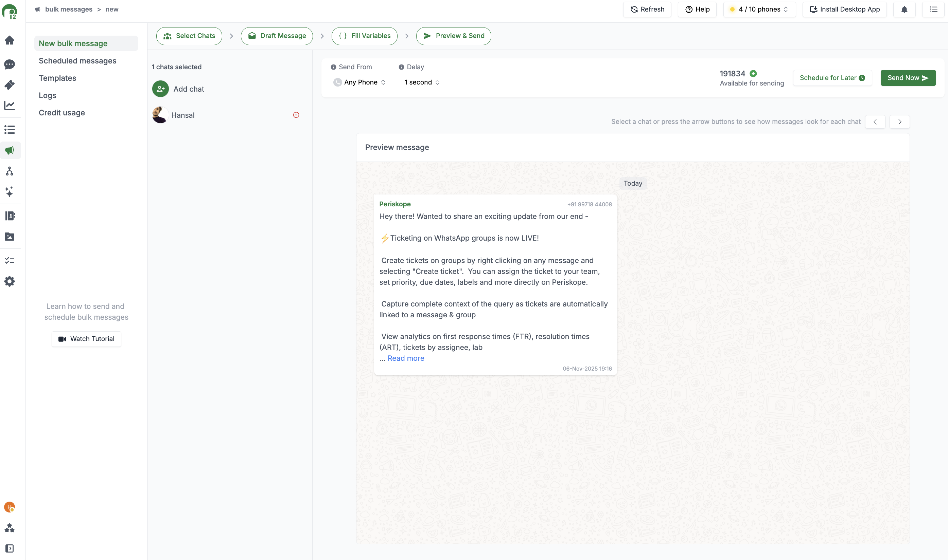Expand the 1 second delay dropdown
The image size is (948, 560).
[421, 82]
